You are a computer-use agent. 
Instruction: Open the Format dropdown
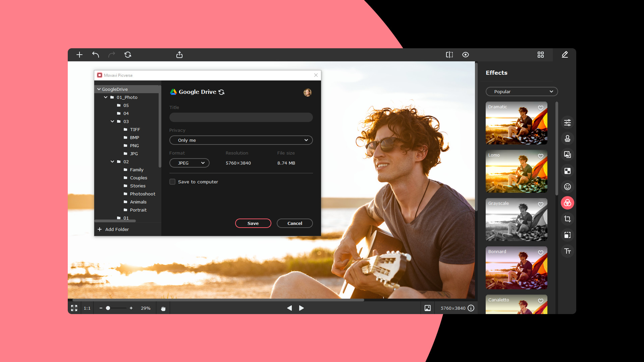(189, 163)
